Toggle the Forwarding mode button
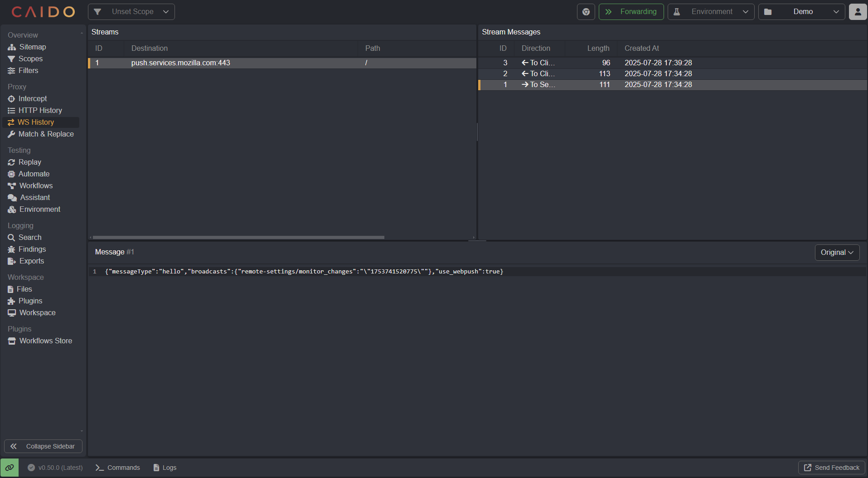Image resolution: width=868 pixels, height=478 pixels. tap(631, 12)
